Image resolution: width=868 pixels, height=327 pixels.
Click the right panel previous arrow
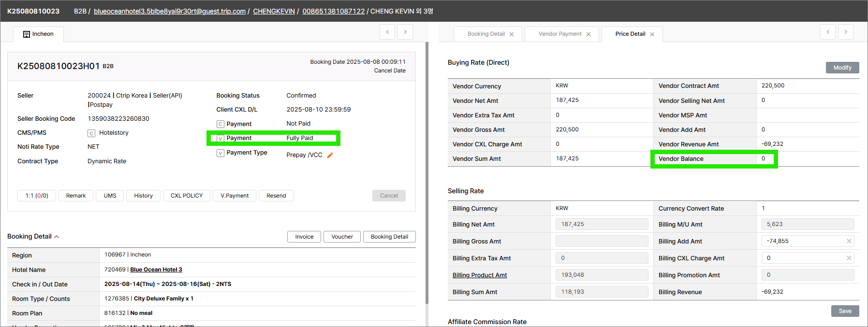(x=828, y=32)
